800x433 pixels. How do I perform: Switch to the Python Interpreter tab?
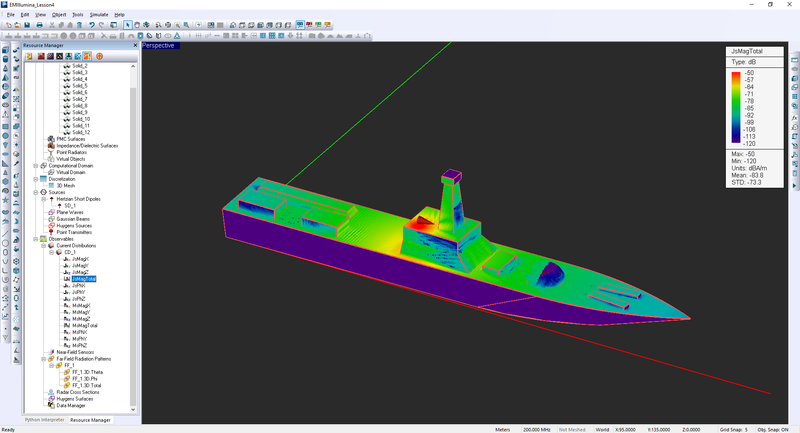(46, 420)
